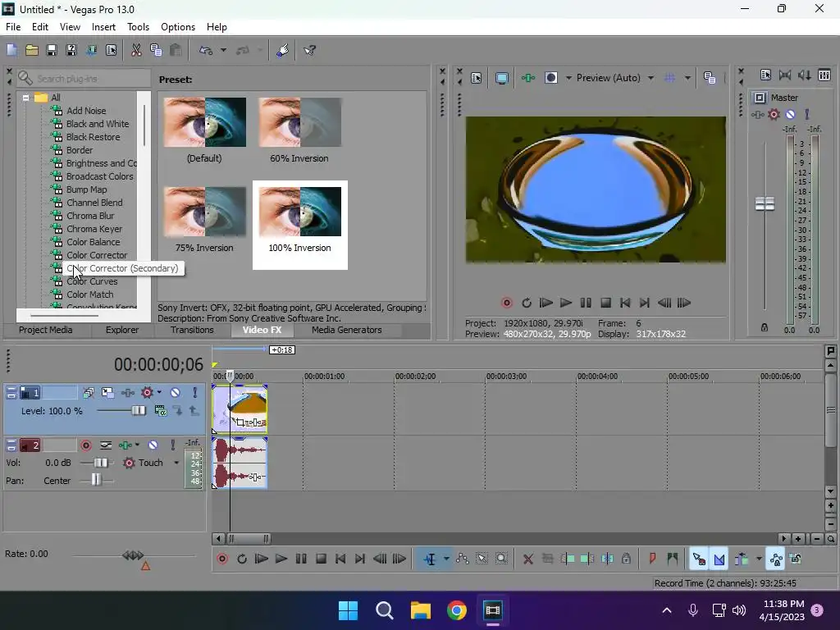Viewport: 840px width, 630px height.
Task: Open File Explorer from the taskbar
Action: (421, 610)
